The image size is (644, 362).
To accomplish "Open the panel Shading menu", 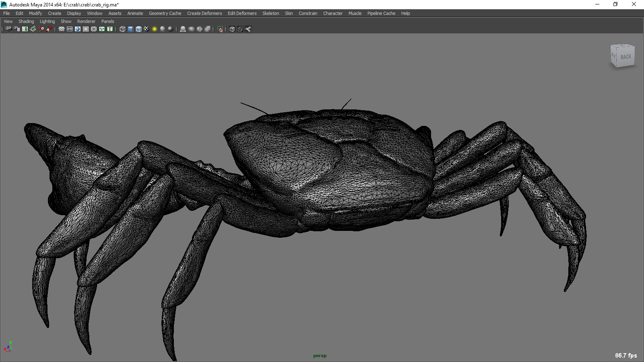I will click(x=26, y=21).
